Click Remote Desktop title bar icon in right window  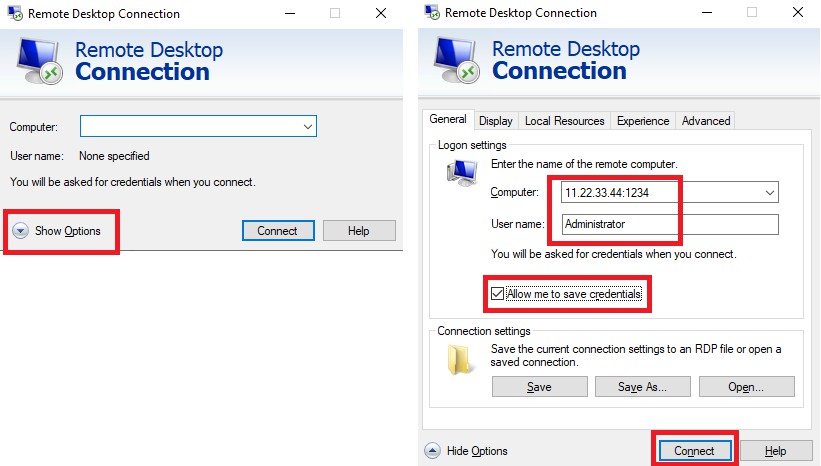coord(432,12)
